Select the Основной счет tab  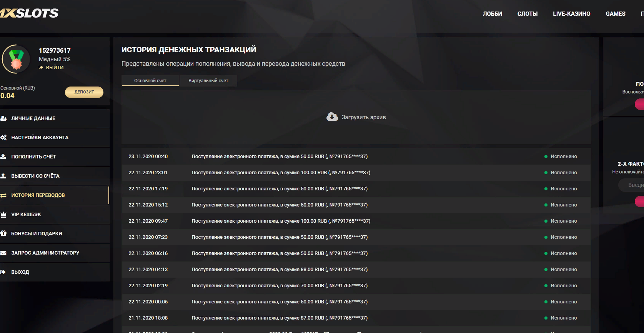pos(150,81)
